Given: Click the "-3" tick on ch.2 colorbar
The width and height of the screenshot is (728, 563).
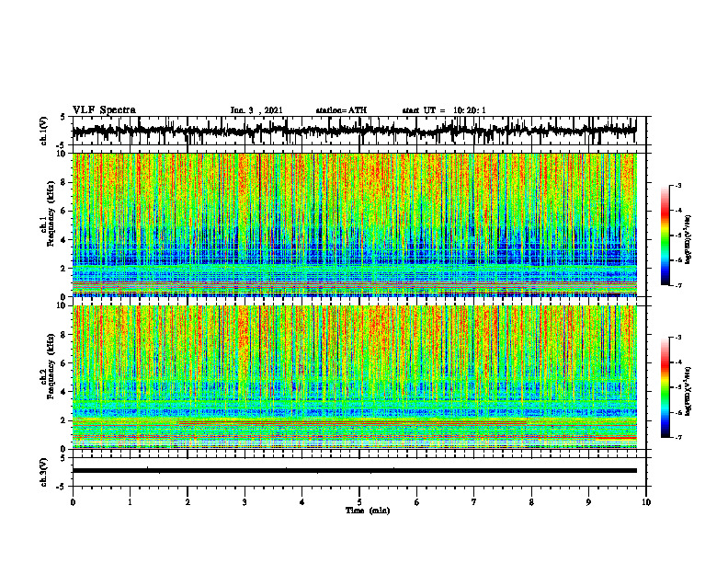Looking at the screenshot, I should coord(678,338).
